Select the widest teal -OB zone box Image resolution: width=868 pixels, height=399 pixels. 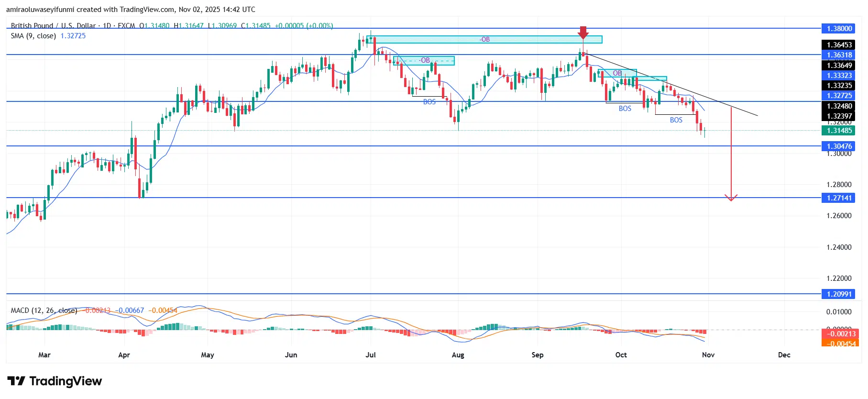pyautogui.click(x=484, y=40)
